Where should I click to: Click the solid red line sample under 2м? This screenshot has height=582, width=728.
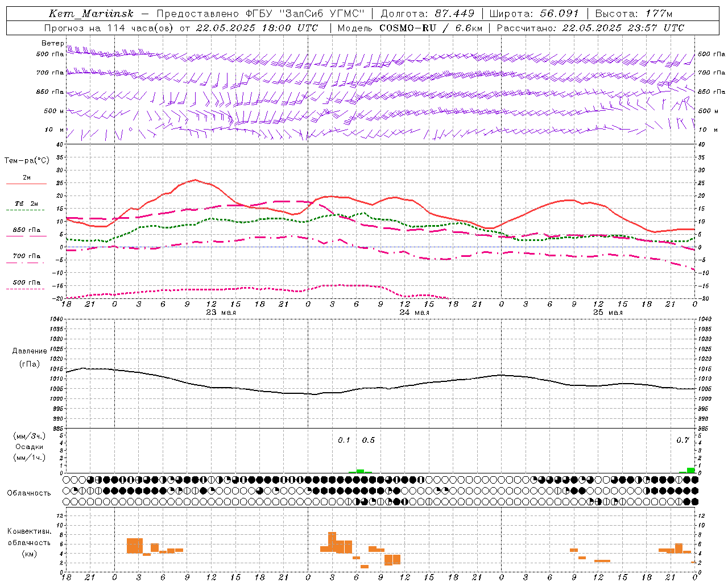tap(26, 184)
